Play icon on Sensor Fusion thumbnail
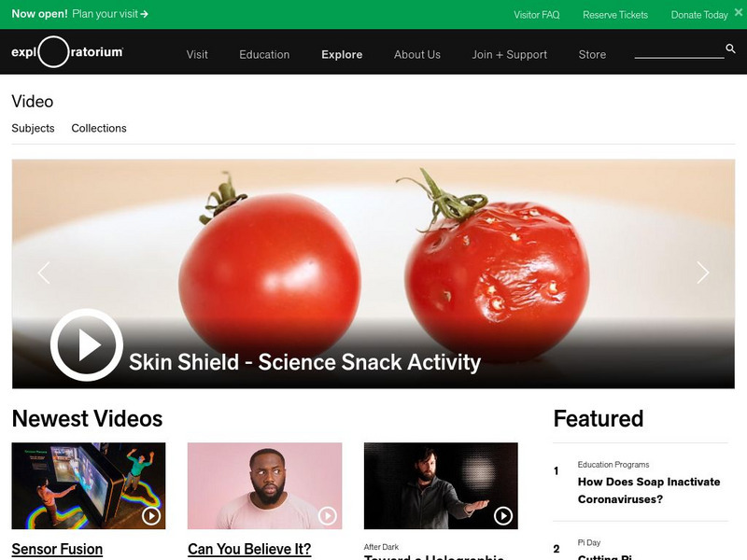This screenshot has height=560, width=747. 151,515
